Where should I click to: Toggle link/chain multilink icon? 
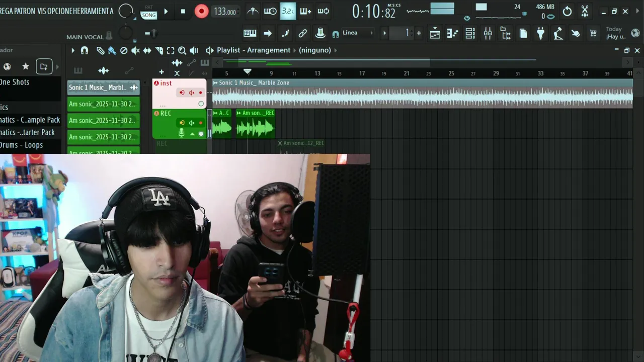tap(302, 33)
